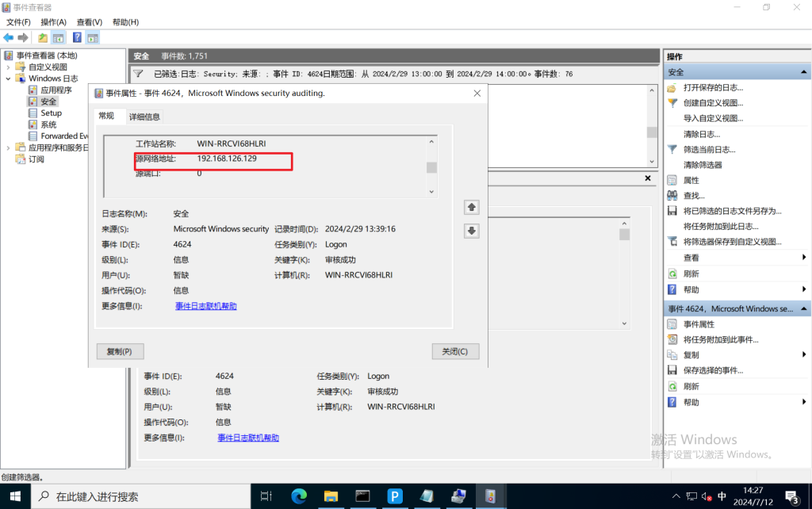Image resolution: width=812 pixels, height=509 pixels.
Task: Open the 事件日志联机帮助 link in dialog
Action: (x=205, y=306)
